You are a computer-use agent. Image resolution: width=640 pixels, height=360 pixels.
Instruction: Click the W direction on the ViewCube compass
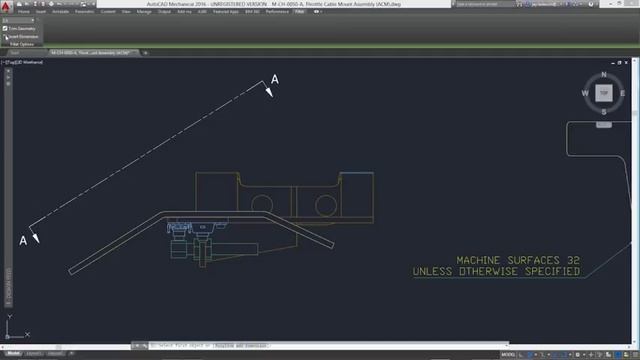585,93
